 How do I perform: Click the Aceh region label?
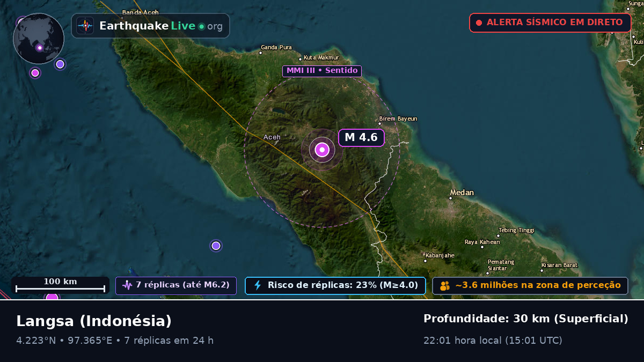272,137
